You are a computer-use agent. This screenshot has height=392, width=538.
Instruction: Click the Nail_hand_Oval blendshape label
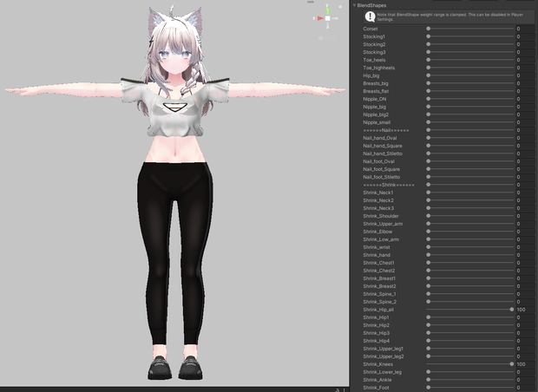tap(380, 138)
